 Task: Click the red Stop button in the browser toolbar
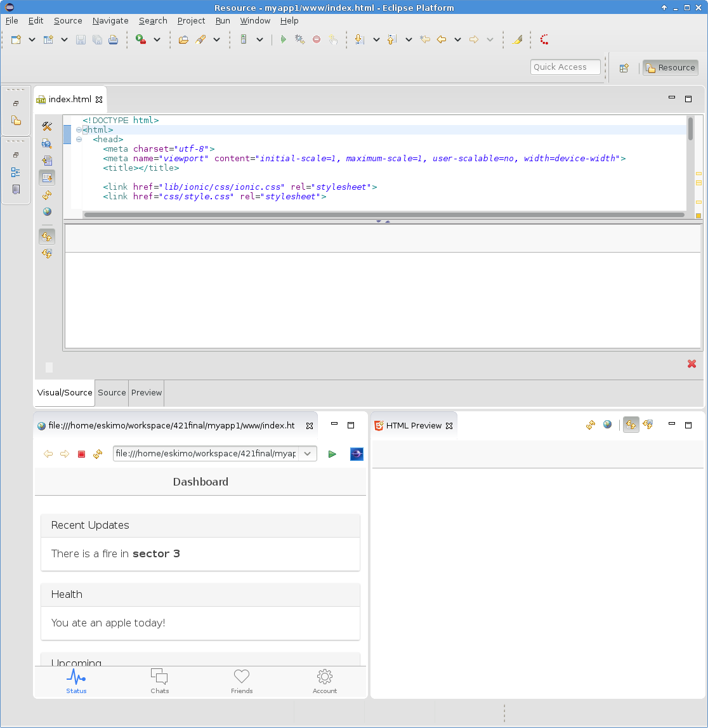pyautogui.click(x=81, y=454)
